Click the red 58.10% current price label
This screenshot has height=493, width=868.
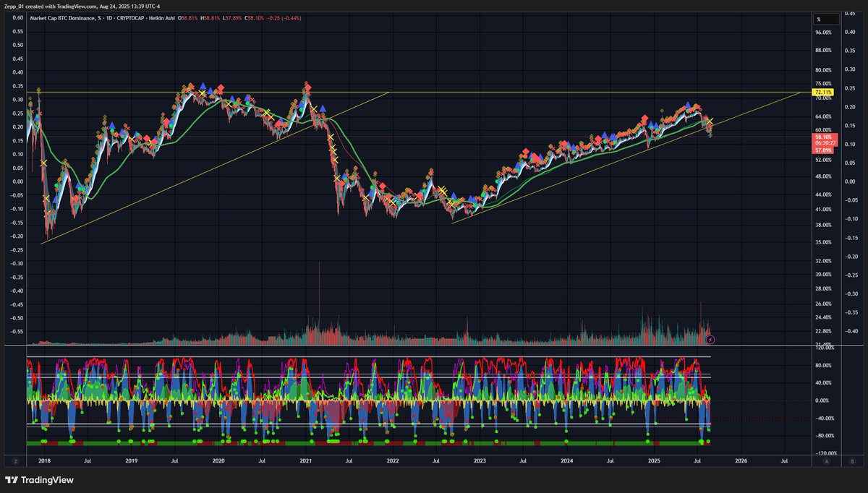point(823,137)
